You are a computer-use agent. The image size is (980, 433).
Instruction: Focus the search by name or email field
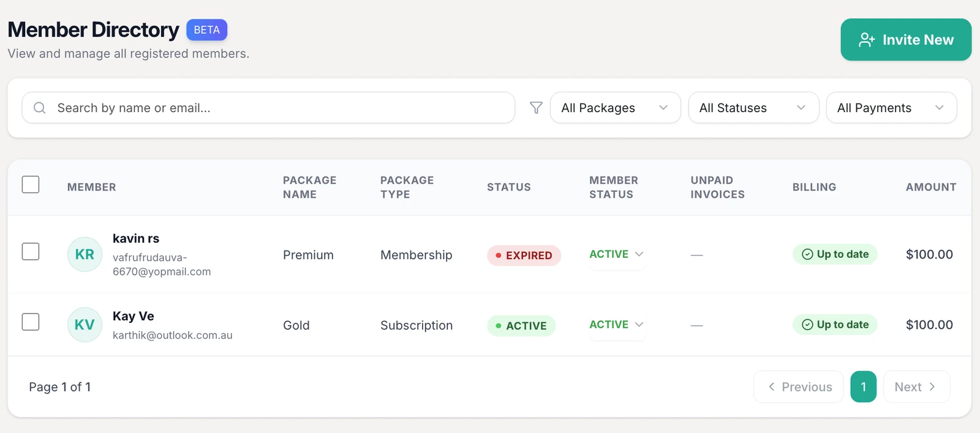point(268,108)
